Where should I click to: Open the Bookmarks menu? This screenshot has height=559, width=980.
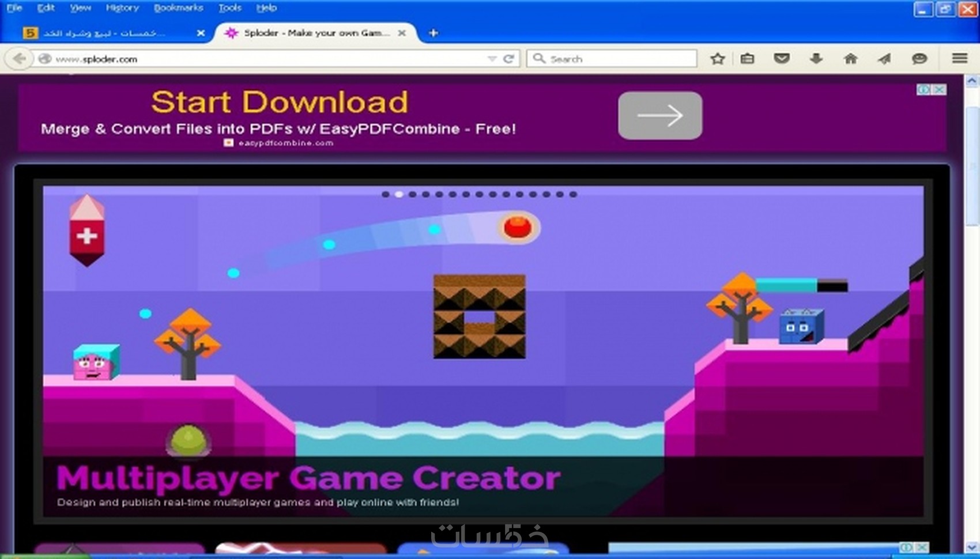coord(178,7)
